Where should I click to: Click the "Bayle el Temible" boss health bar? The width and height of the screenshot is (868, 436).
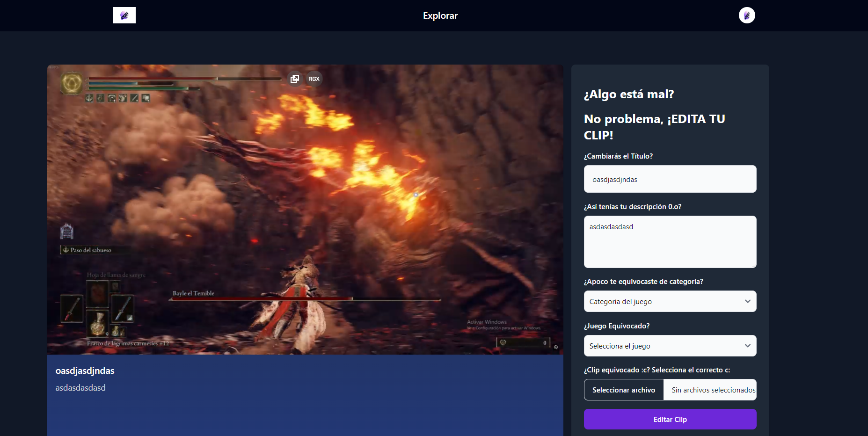pyautogui.click(x=304, y=299)
